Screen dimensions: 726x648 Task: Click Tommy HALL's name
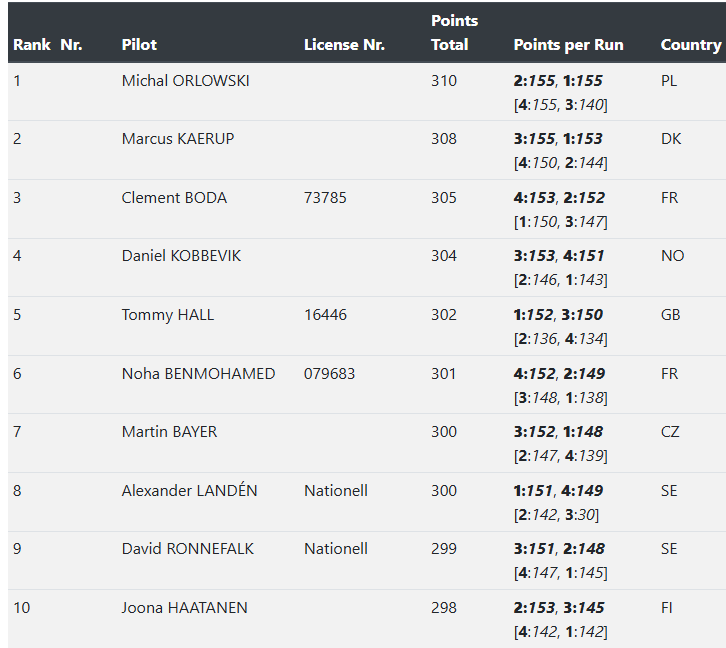[168, 315]
